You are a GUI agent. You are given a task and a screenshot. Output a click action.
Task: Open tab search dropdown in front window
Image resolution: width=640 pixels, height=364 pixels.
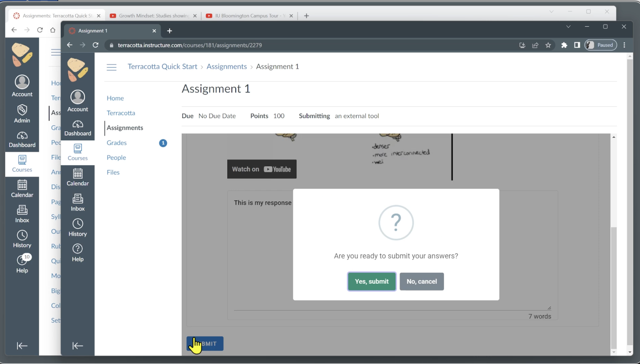[x=568, y=27]
